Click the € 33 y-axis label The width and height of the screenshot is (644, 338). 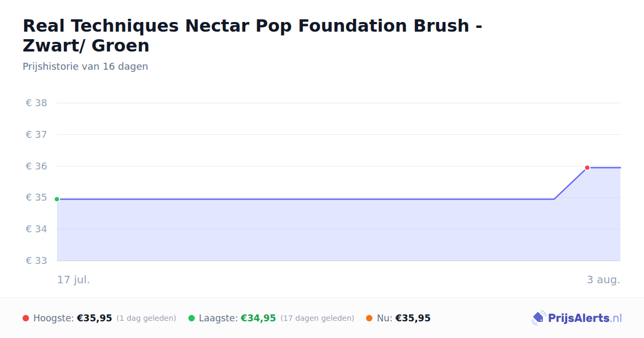(36, 261)
